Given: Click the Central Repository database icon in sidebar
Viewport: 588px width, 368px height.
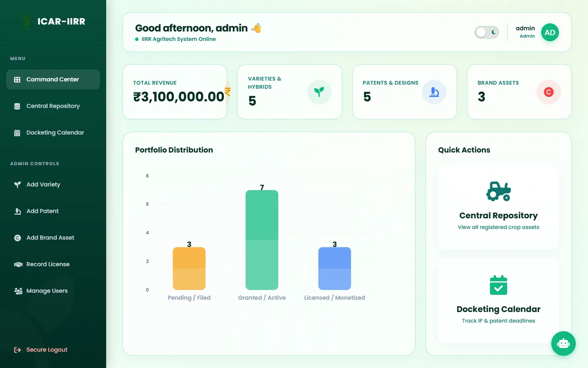Looking at the screenshot, I should pyautogui.click(x=17, y=106).
